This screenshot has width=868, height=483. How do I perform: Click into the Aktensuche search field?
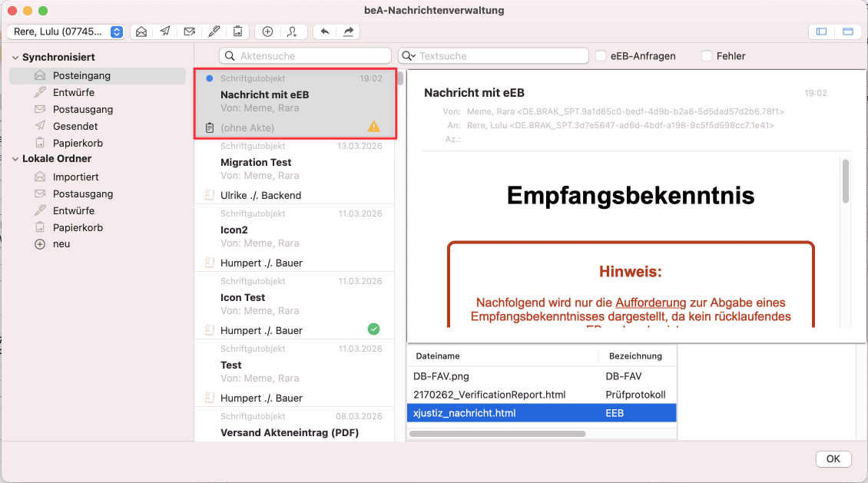click(x=306, y=56)
